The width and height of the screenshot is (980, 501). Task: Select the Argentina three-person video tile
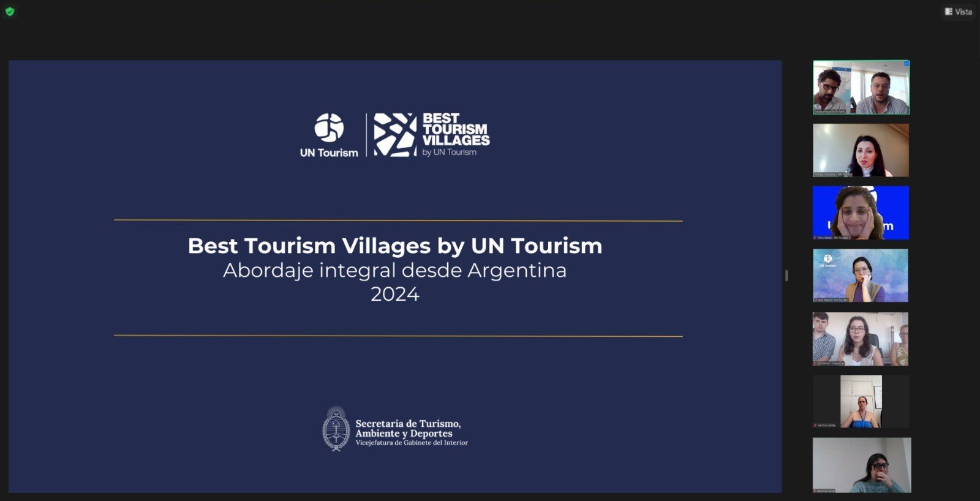click(x=861, y=338)
